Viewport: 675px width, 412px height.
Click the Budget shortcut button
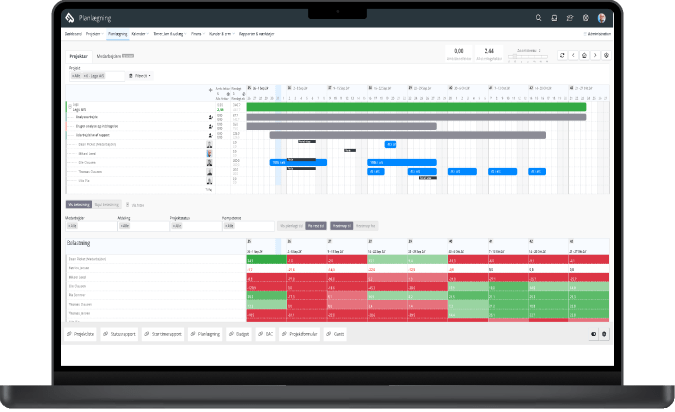click(x=238, y=334)
